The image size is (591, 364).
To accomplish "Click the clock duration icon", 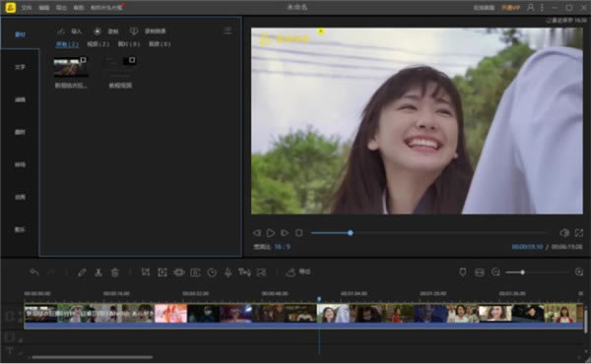I will coord(212,273).
